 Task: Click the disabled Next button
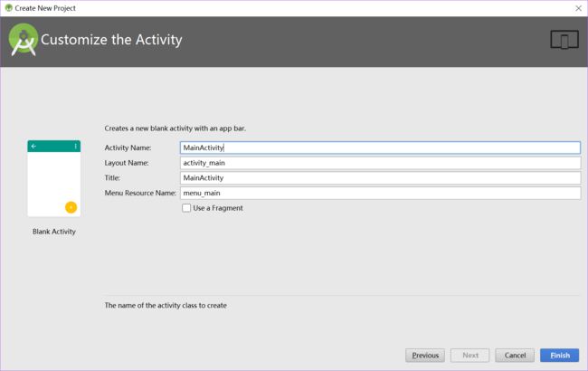pos(469,356)
